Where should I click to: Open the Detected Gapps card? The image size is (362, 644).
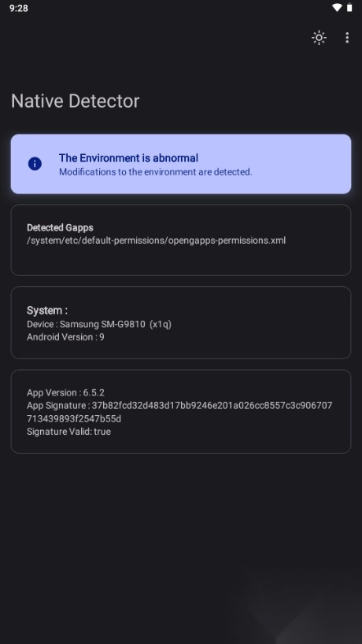pyautogui.click(x=181, y=240)
